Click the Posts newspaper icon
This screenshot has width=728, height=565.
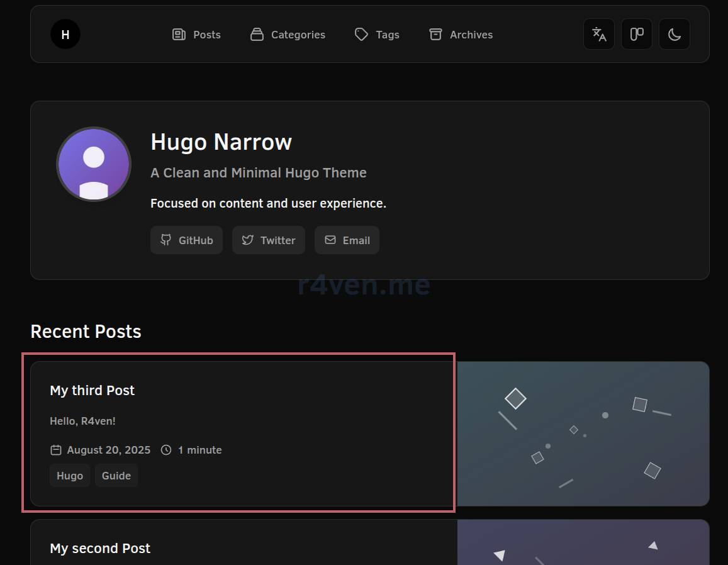coord(179,35)
